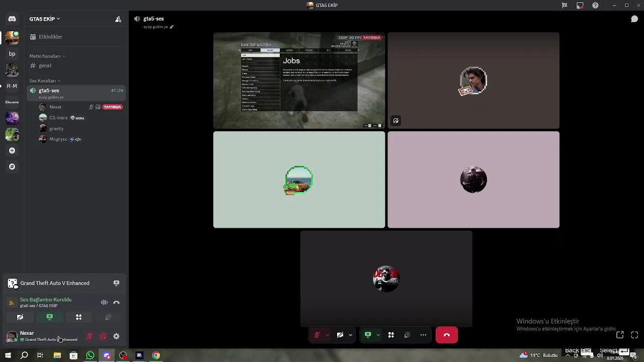Viewport: 644px width, 362px height.
Task: Open the purple galaxy server icon
Action: click(x=12, y=118)
